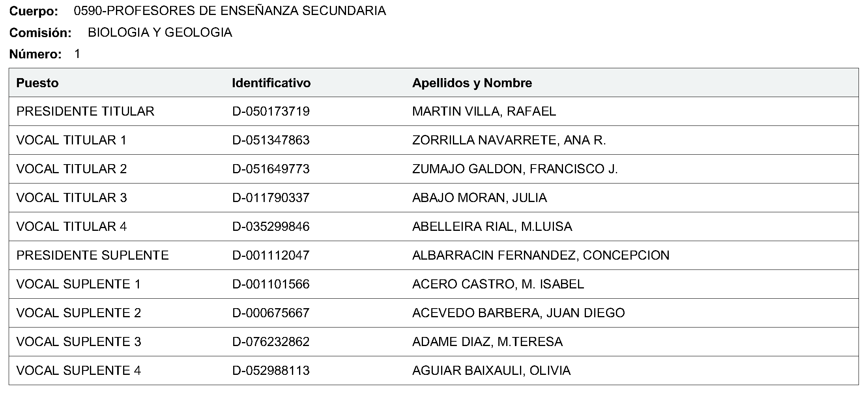This screenshot has width=868, height=393.
Task: Click the Apellidos y Nombre column header
Action: tap(472, 83)
